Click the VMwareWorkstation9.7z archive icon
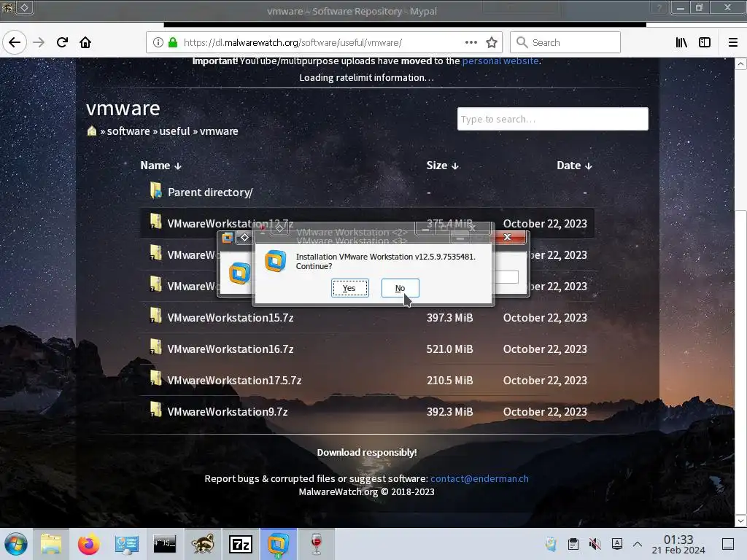The width and height of the screenshot is (747, 560). (x=156, y=410)
